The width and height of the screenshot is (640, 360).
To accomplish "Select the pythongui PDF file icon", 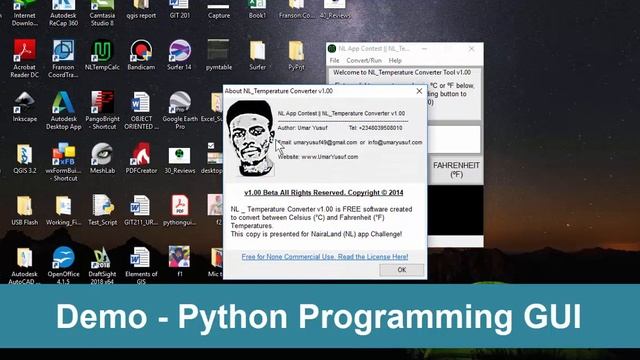I will click(x=180, y=210).
